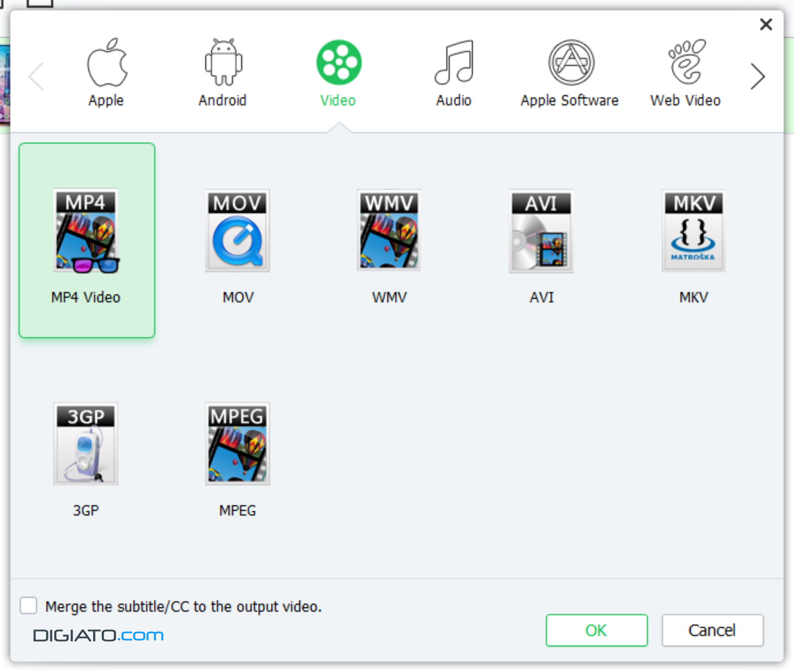Show next categories with right arrow
Image resolution: width=794 pixels, height=672 pixels.
pos(757,76)
